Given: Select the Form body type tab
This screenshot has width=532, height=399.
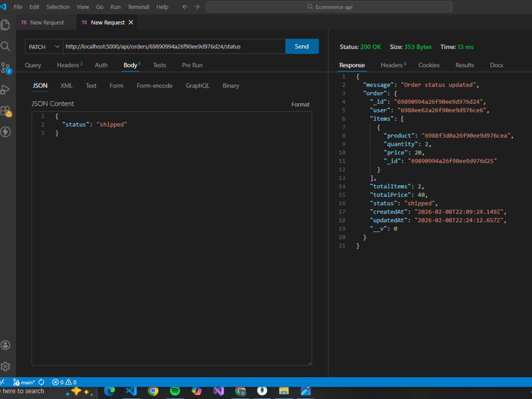Looking at the screenshot, I should 117,86.
